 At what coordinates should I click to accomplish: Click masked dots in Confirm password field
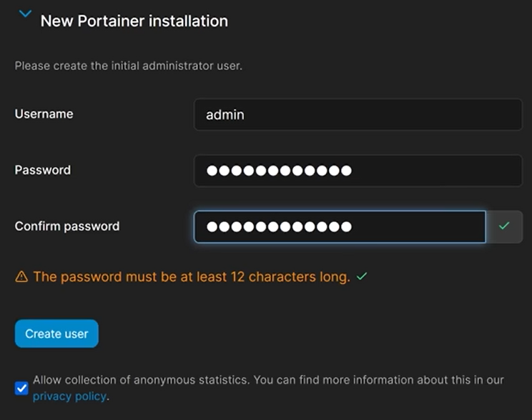pyautogui.click(x=279, y=226)
